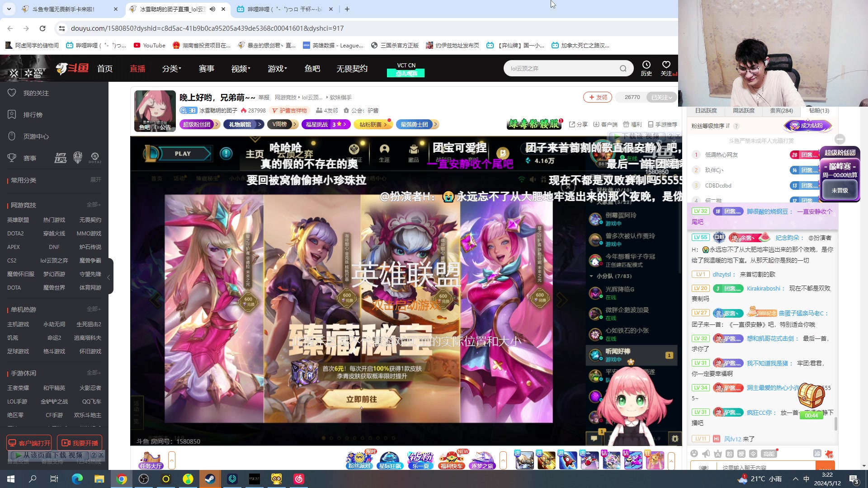This screenshot has width=868, height=488.
Task: Open the 超级粉丝团 badge link
Action: (199, 124)
